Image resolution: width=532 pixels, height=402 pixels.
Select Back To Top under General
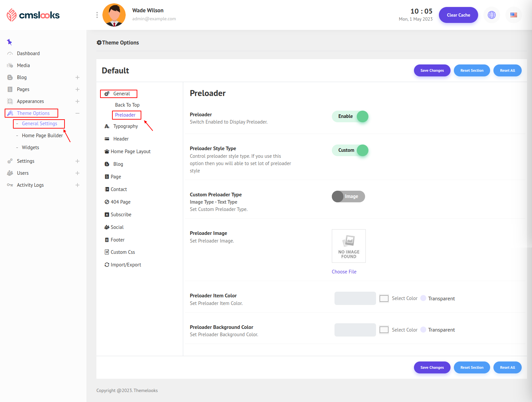pyautogui.click(x=127, y=105)
